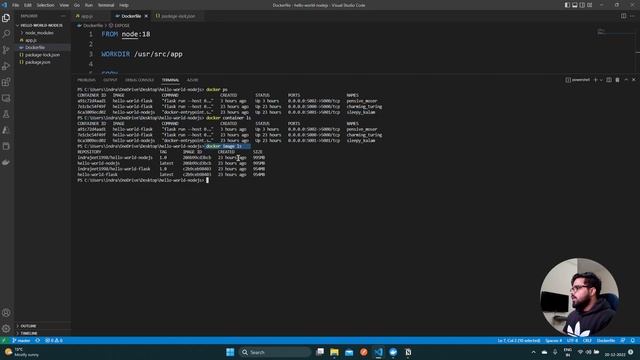Collapse the HELLO-WORLD-NODEJS folder section
This screenshot has width=640, height=360.
pyautogui.click(x=42, y=25)
